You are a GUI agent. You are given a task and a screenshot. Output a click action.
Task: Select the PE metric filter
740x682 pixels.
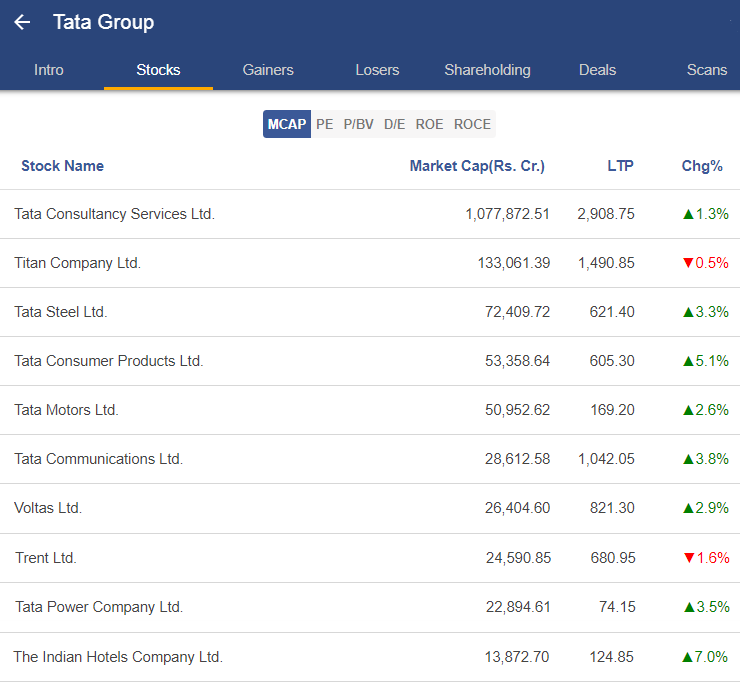point(324,124)
